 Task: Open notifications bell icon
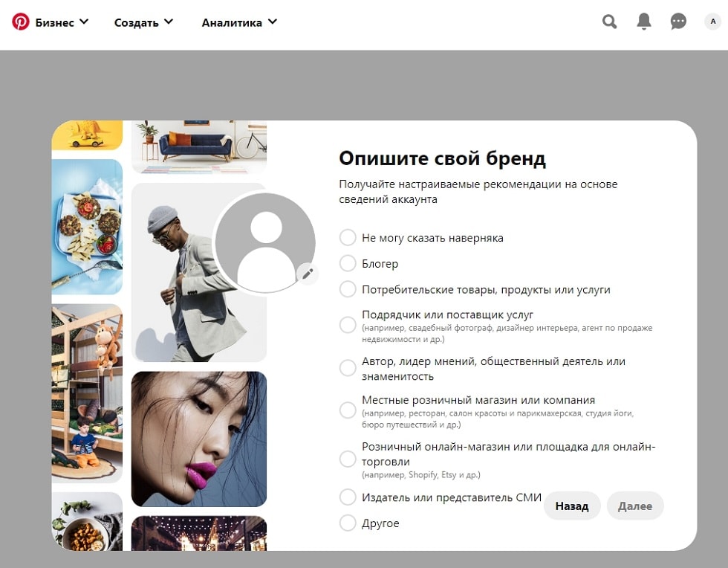pos(643,22)
